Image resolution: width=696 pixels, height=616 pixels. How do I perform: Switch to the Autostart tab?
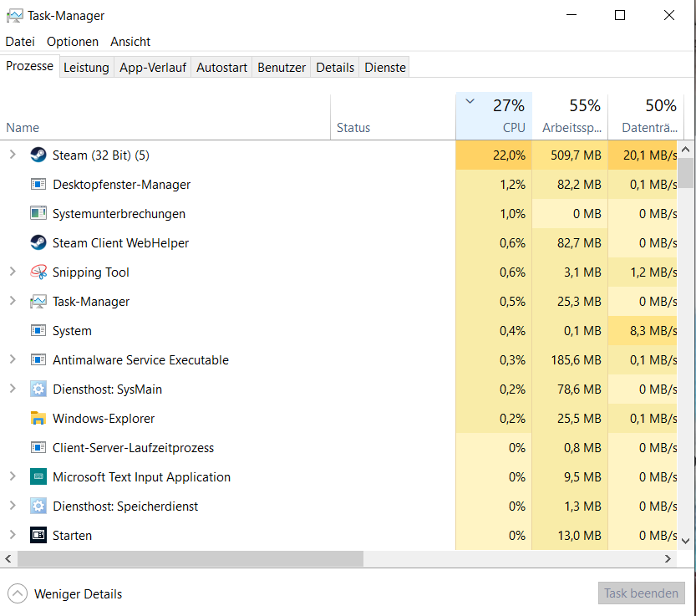click(x=221, y=68)
